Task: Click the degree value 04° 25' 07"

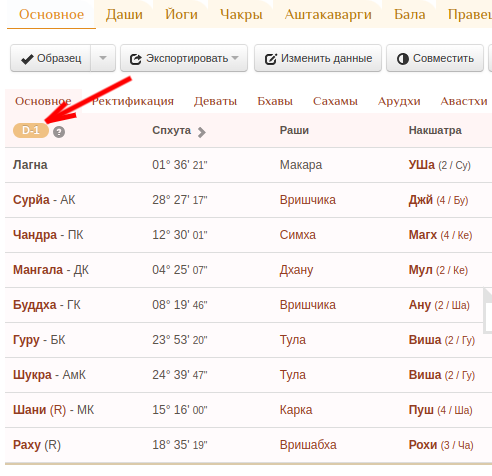Action: (x=180, y=270)
